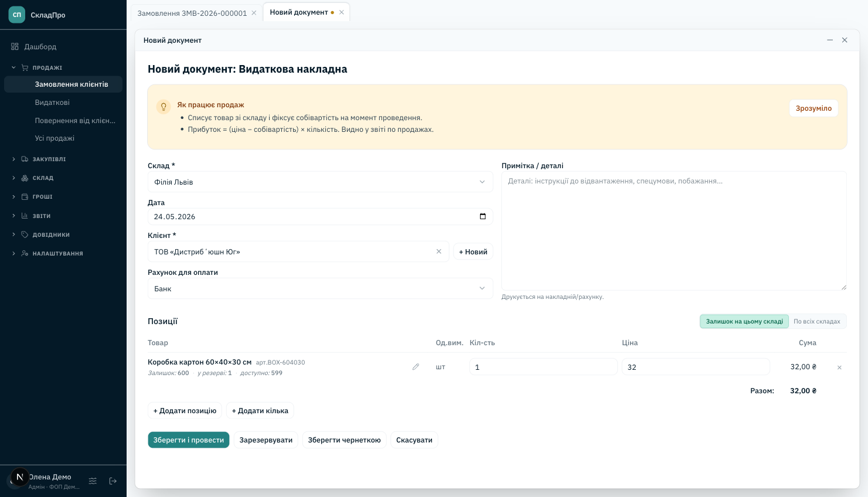868x497 pixels.
Task: Click the ЗВІТИ chart icon
Action: click(x=25, y=216)
